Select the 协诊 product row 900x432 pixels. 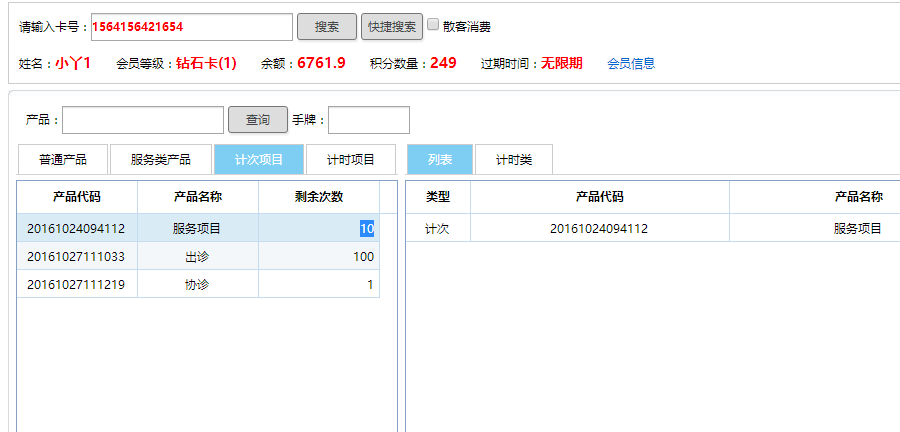(x=197, y=284)
